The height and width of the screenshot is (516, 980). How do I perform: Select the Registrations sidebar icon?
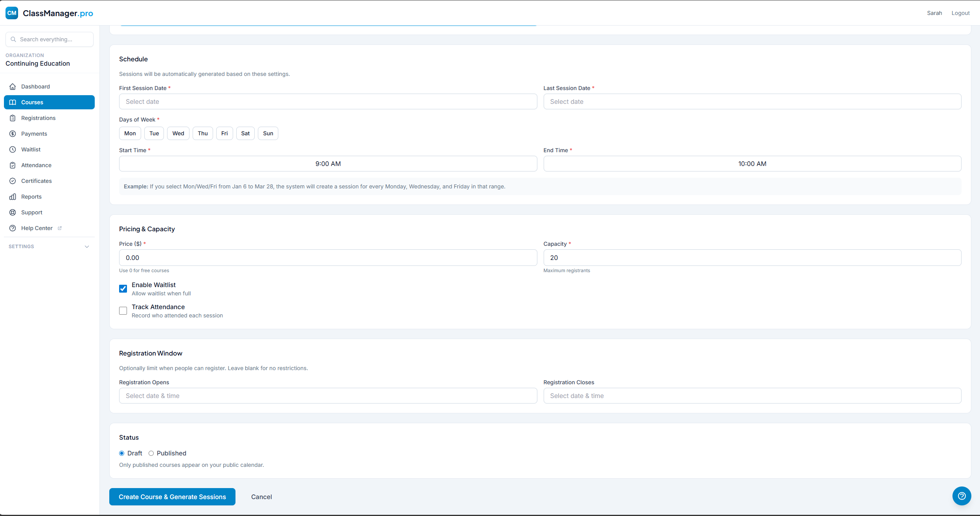[13, 118]
